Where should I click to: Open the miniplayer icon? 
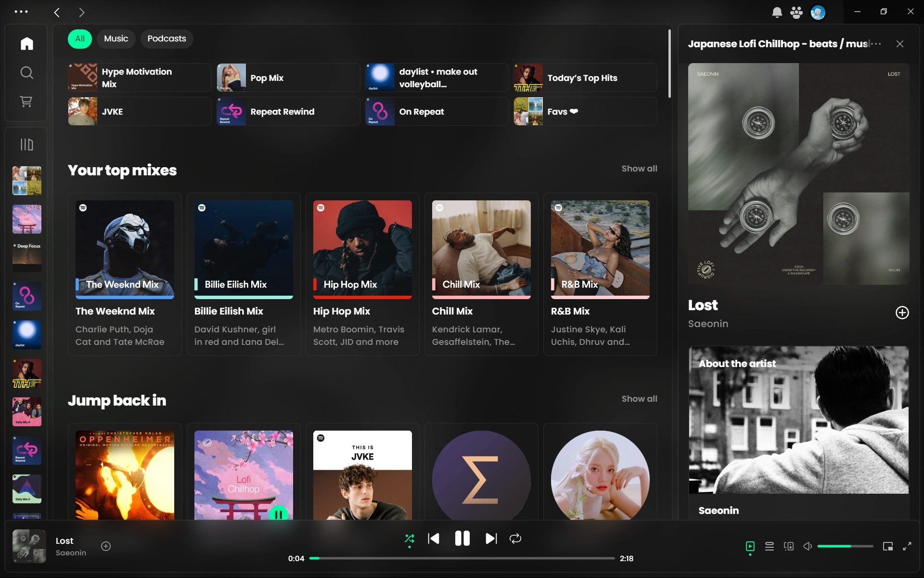tap(888, 546)
